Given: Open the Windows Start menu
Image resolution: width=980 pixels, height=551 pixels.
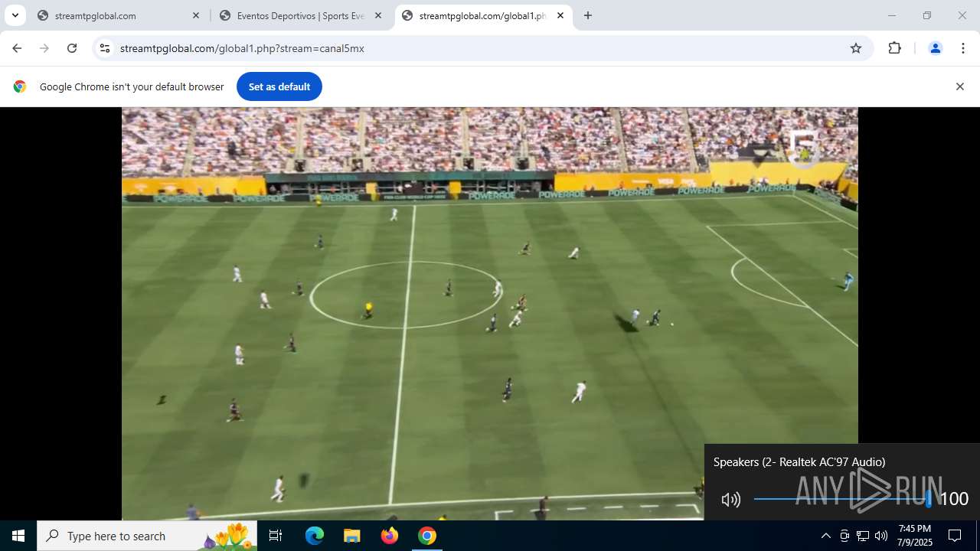Looking at the screenshot, I should (x=18, y=536).
